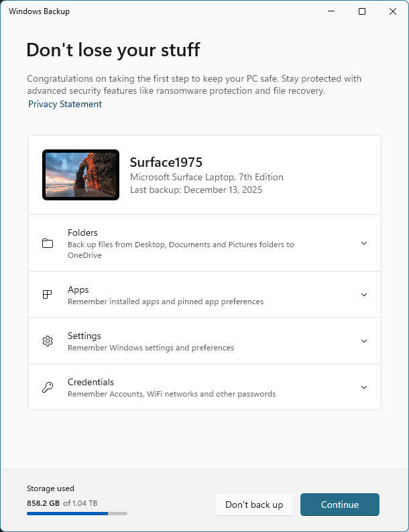Click the Credentials key icon
This screenshot has width=409, height=532.
pos(48,387)
